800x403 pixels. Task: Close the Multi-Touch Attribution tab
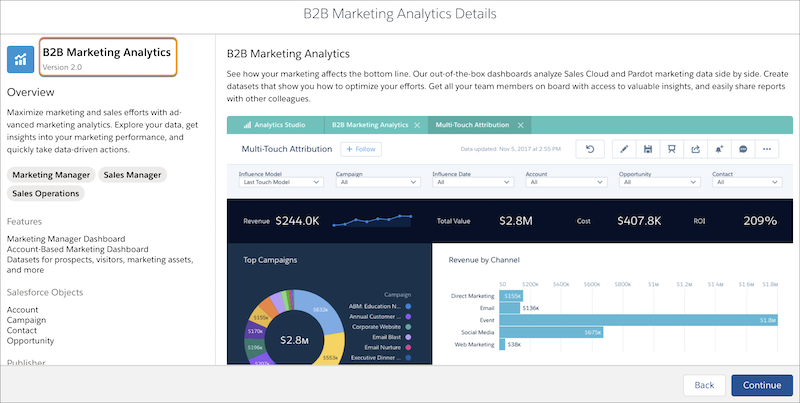(520, 125)
